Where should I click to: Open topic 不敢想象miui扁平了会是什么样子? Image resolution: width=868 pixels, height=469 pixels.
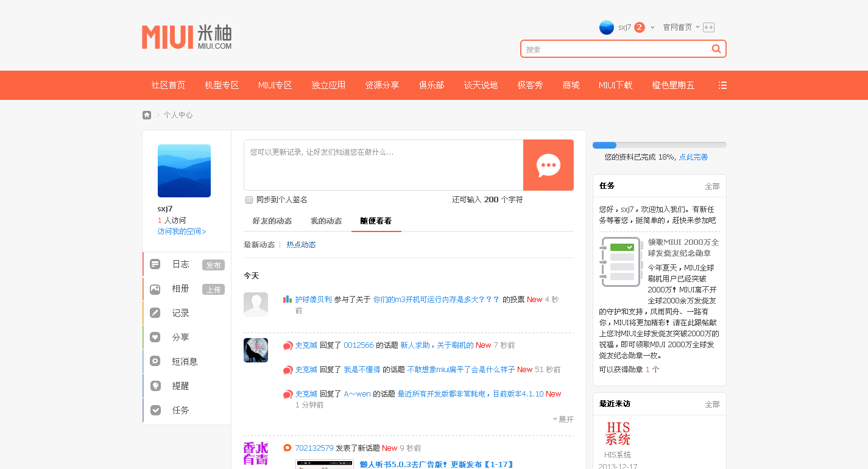[461, 370]
